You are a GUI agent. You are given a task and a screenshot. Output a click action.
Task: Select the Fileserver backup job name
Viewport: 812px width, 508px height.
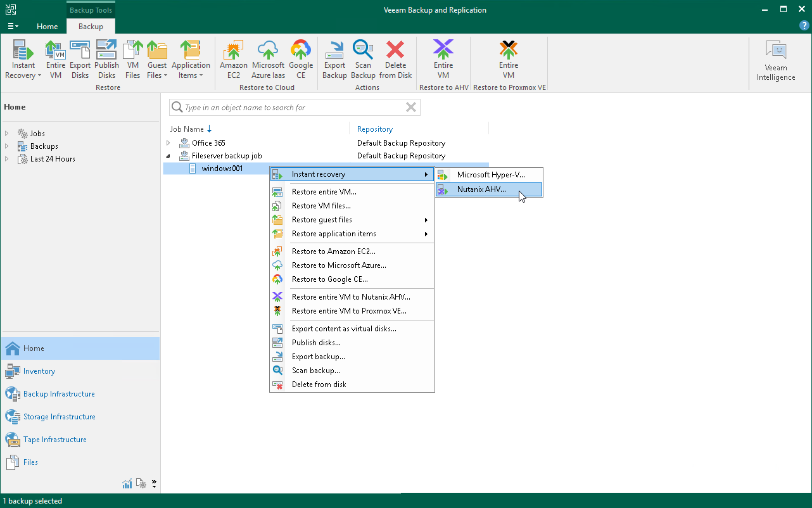pos(227,156)
